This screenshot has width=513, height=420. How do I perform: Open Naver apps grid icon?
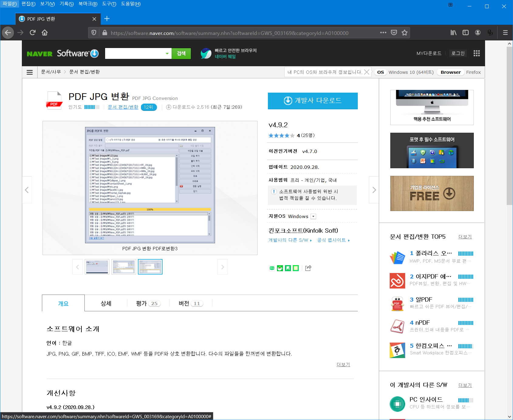[477, 53]
